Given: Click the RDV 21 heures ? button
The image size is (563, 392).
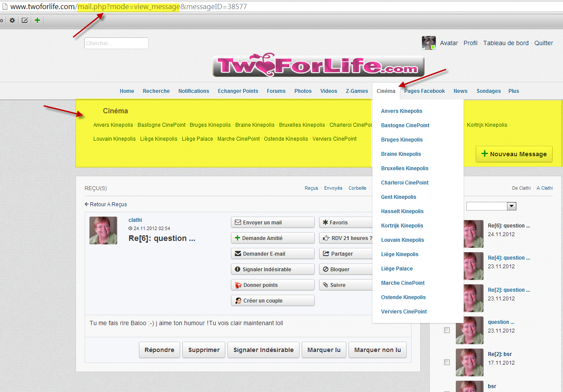Looking at the screenshot, I should pyautogui.click(x=346, y=238).
